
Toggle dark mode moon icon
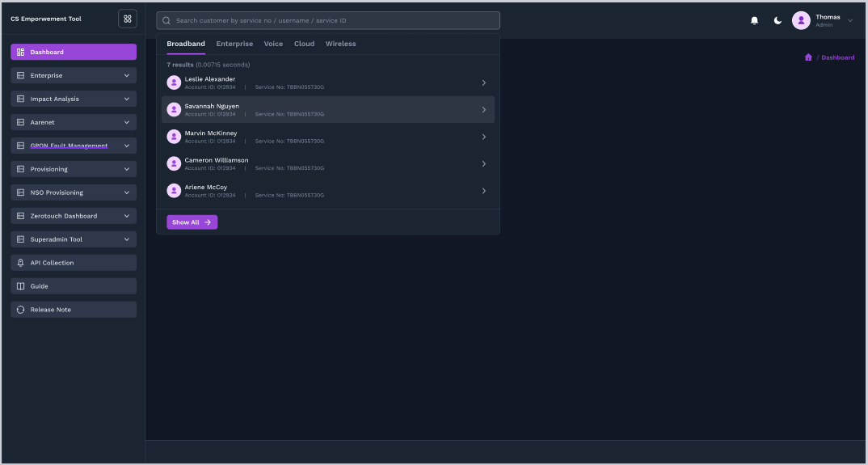[777, 20]
